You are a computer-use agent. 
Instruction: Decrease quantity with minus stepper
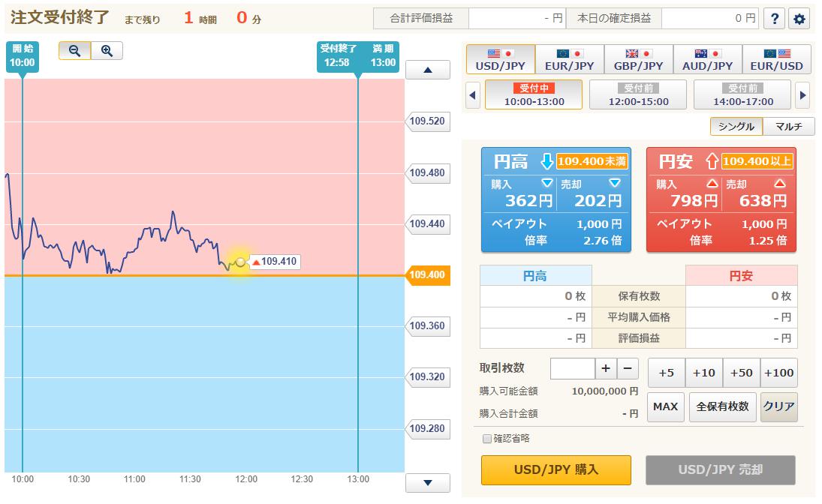[628, 369]
